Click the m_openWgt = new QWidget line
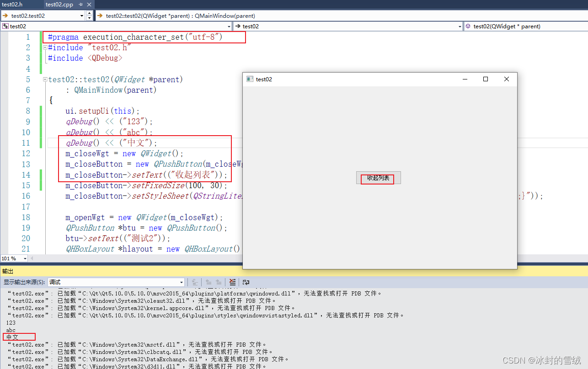The width and height of the screenshot is (588, 369). click(x=144, y=217)
